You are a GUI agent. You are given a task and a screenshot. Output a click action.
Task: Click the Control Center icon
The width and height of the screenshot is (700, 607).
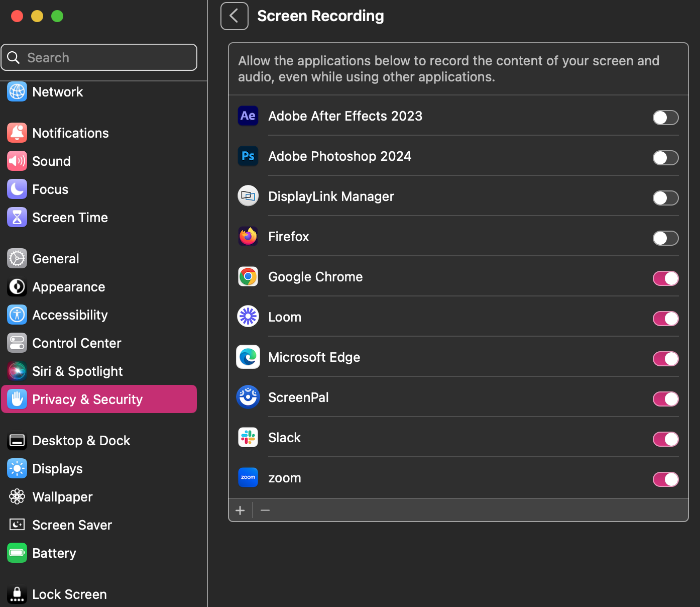tap(17, 343)
